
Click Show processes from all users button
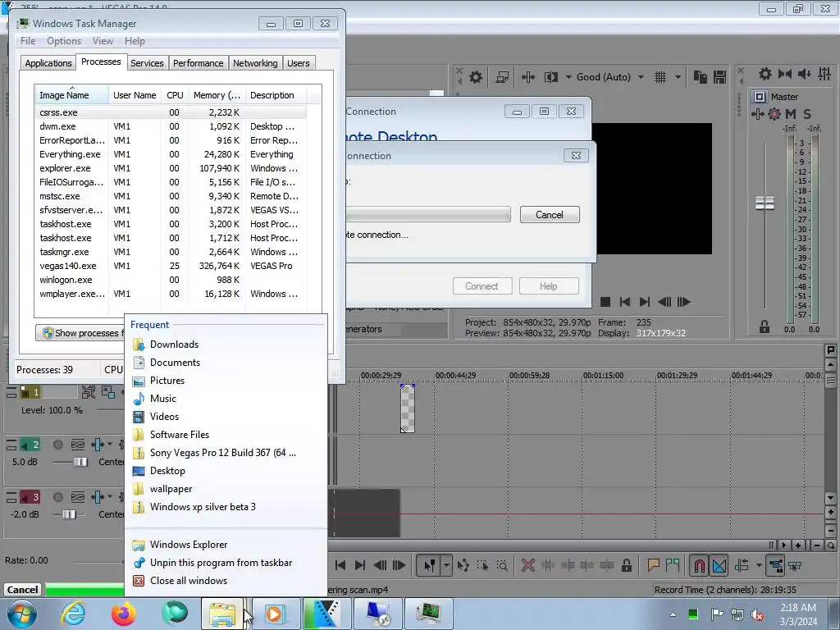[80, 333]
